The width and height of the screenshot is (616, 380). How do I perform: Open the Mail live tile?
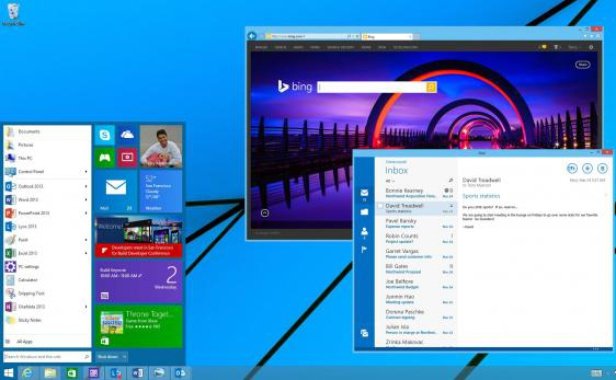coord(116,191)
